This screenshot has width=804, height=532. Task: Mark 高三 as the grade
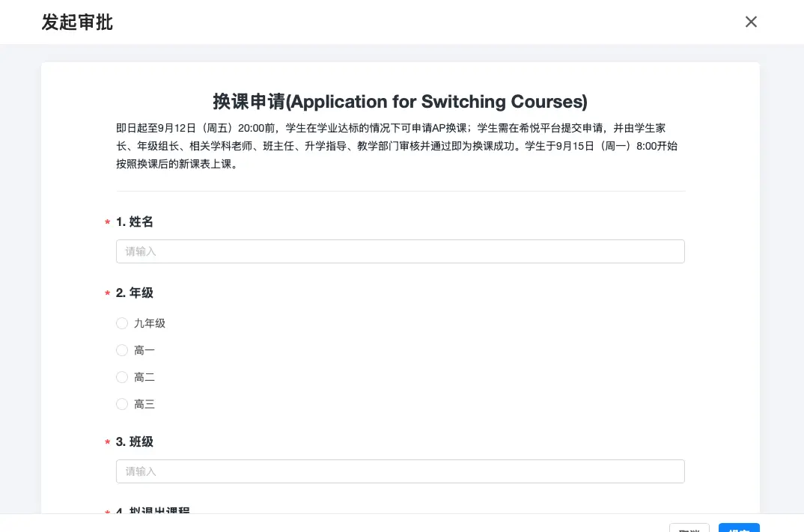point(122,404)
